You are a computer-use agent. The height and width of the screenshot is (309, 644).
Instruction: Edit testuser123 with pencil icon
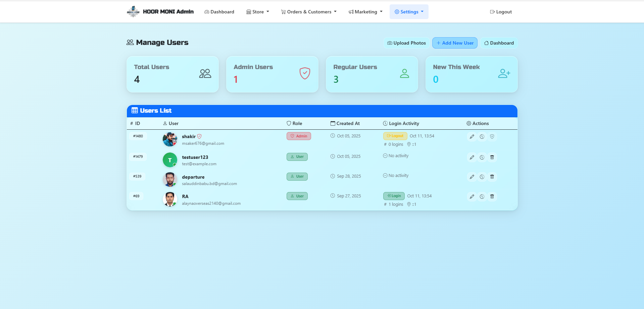[472, 157]
